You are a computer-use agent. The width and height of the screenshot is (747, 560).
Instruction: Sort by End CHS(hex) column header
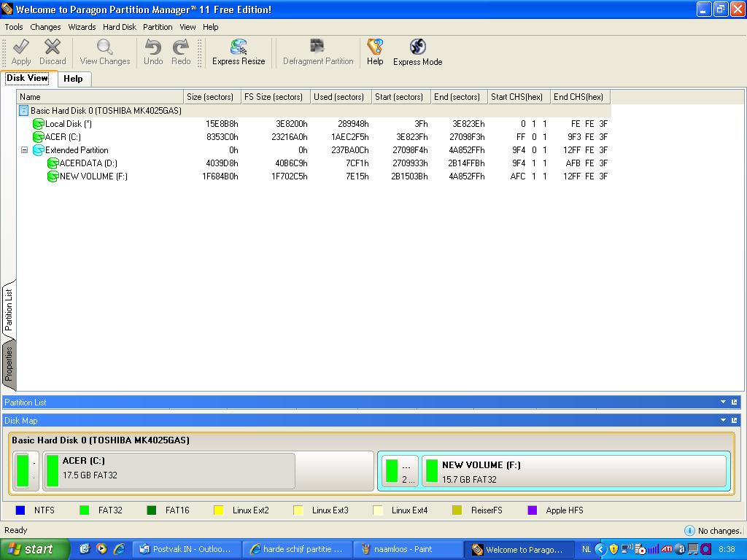pos(580,97)
